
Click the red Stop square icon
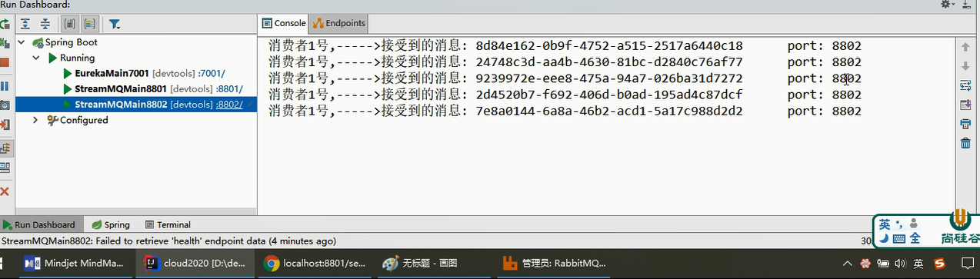point(4,63)
